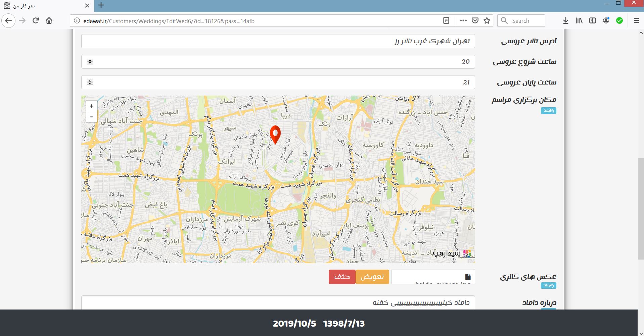Adjust stepper of wedding start hour
This screenshot has height=336, width=644.
pos(90,62)
